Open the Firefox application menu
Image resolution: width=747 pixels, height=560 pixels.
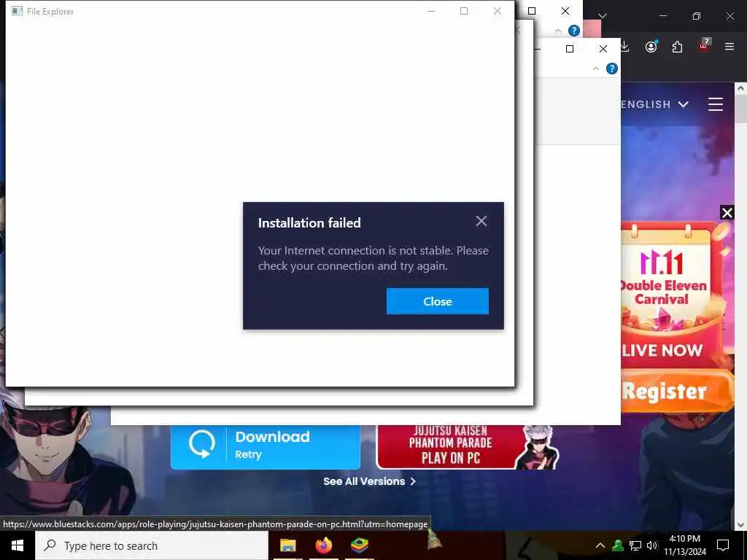point(729,47)
